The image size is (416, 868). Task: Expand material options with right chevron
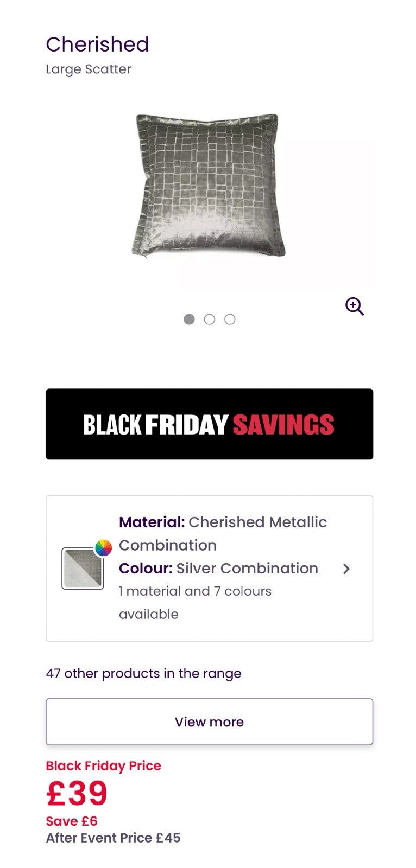click(x=346, y=569)
